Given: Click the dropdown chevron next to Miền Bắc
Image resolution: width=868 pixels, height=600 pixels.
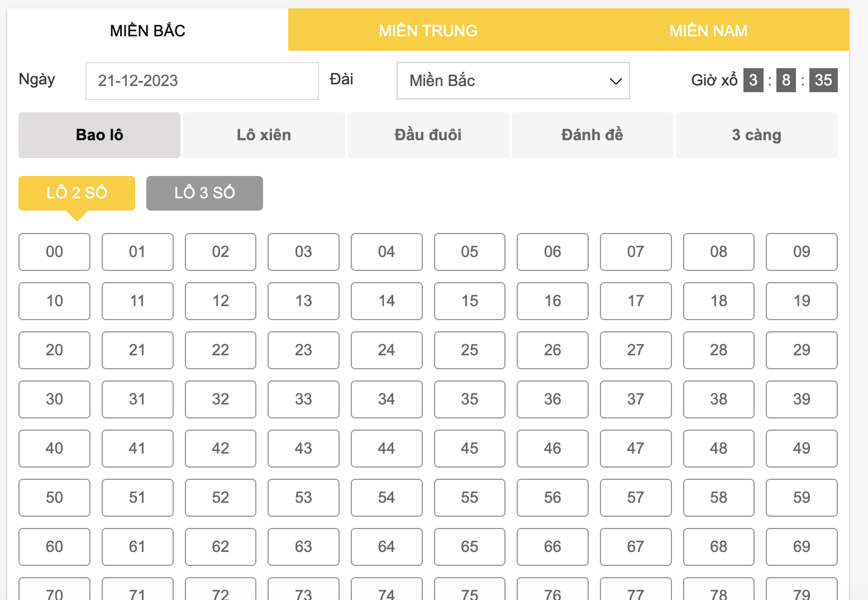Looking at the screenshot, I should (x=614, y=80).
